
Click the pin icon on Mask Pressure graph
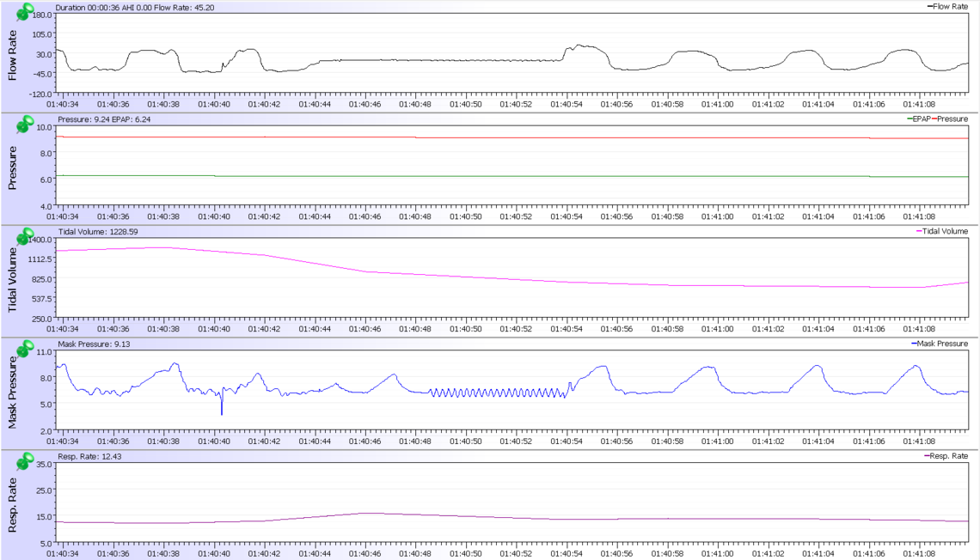(25, 349)
